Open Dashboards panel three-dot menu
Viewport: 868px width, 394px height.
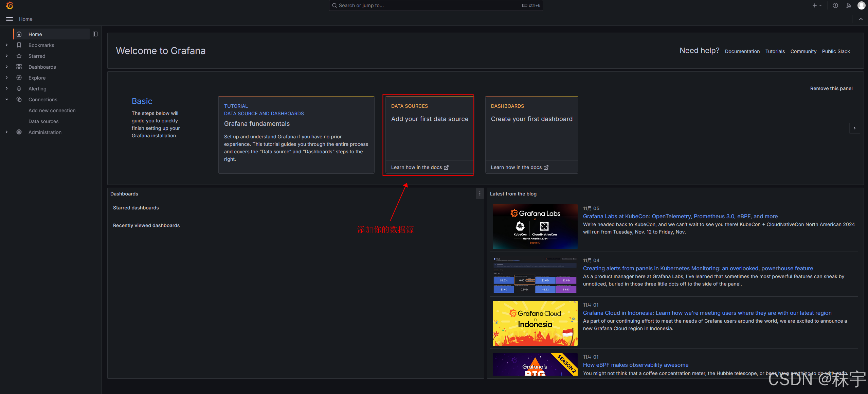pyautogui.click(x=480, y=193)
